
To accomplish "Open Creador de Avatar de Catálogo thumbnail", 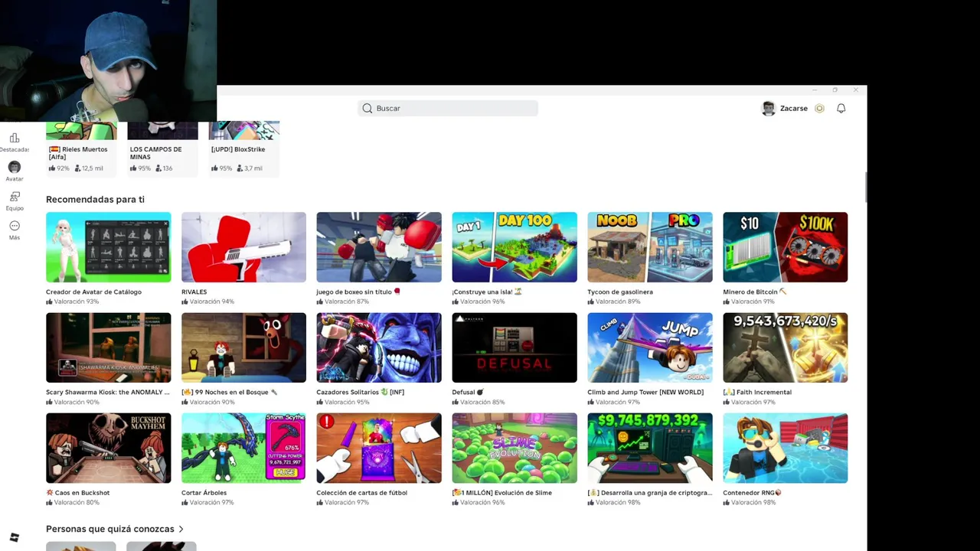I will [108, 247].
